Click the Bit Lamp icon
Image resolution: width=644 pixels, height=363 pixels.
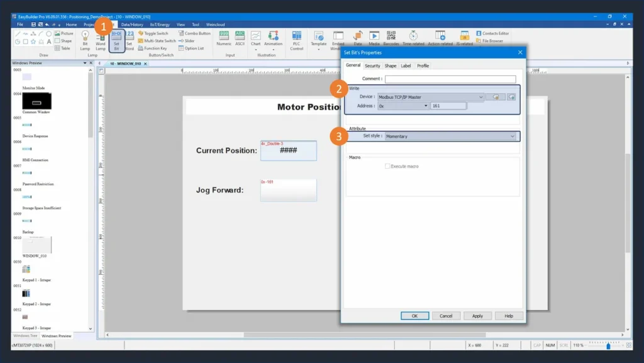coord(84,42)
